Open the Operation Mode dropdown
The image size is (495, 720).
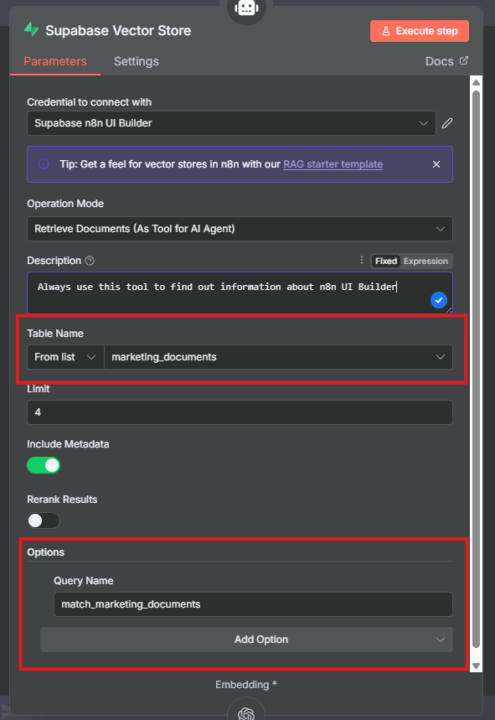(240, 229)
